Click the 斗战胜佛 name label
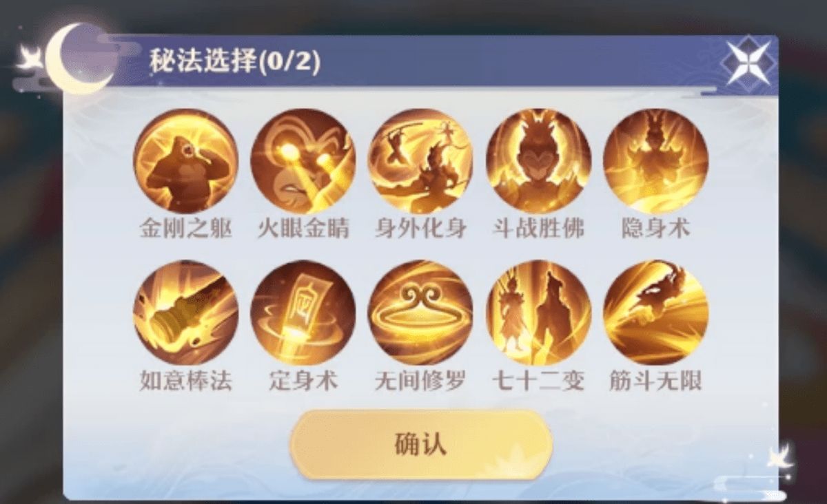 [x=538, y=228]
